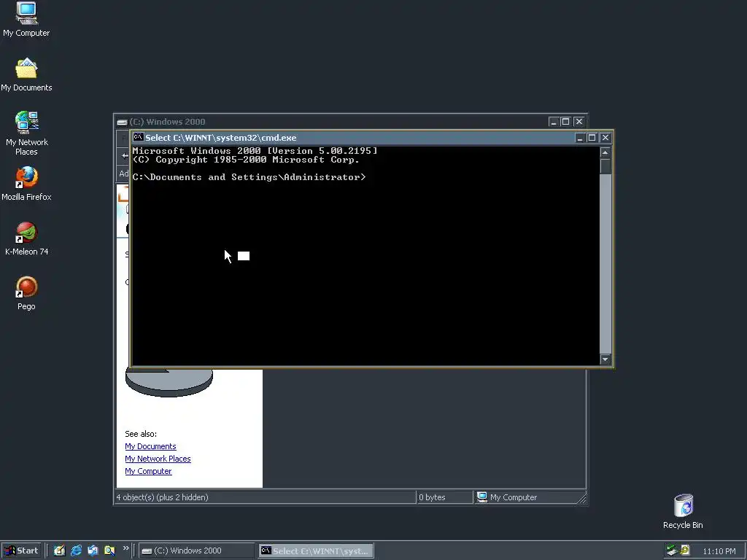This screenshot has width=747, height=560.
Task: Select the My Documents desktop icon
Action: [26, 75]
